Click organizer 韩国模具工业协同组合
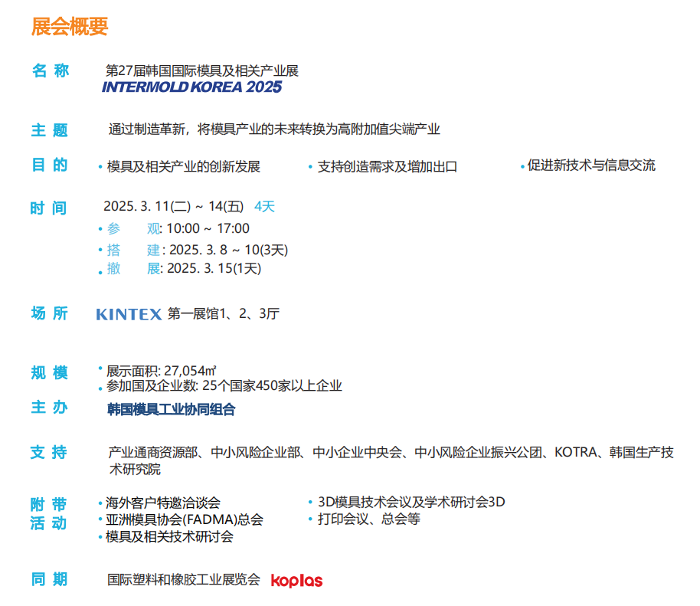 (x=172, y=410)
